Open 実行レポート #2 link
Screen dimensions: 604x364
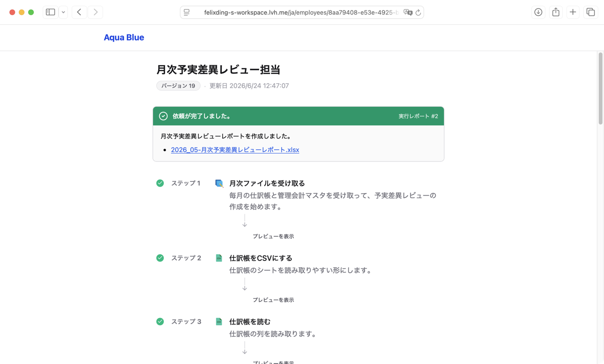(x=418, y=116)
